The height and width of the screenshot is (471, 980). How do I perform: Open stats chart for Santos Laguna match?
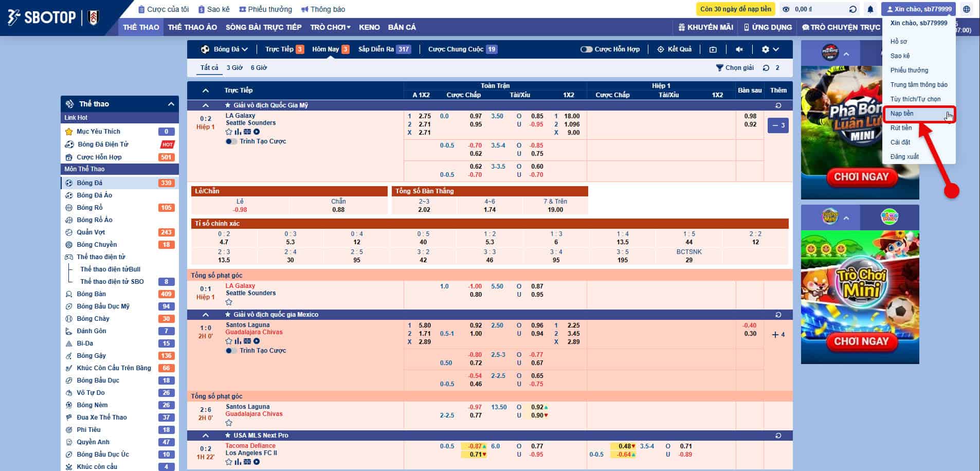(x=238, y=341)
